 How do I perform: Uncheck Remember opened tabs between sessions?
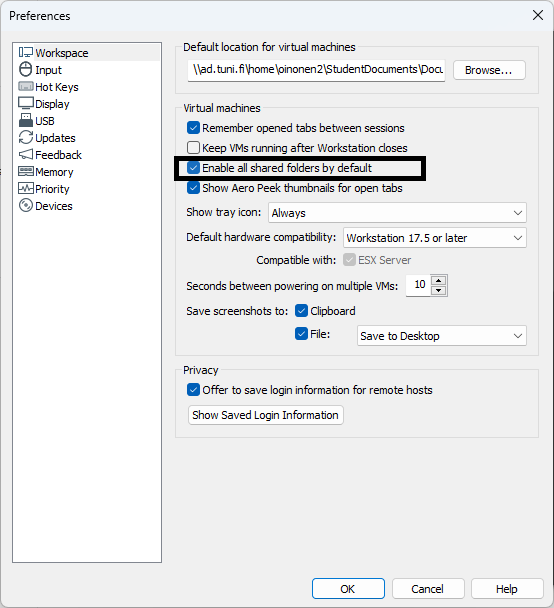193,128
